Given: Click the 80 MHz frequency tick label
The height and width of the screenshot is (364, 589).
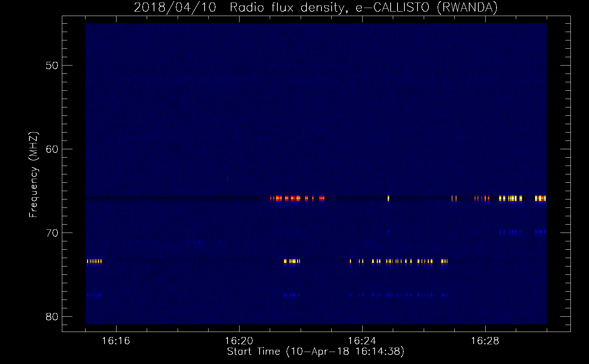Looking at the screenshot, I should coord(52,317).
